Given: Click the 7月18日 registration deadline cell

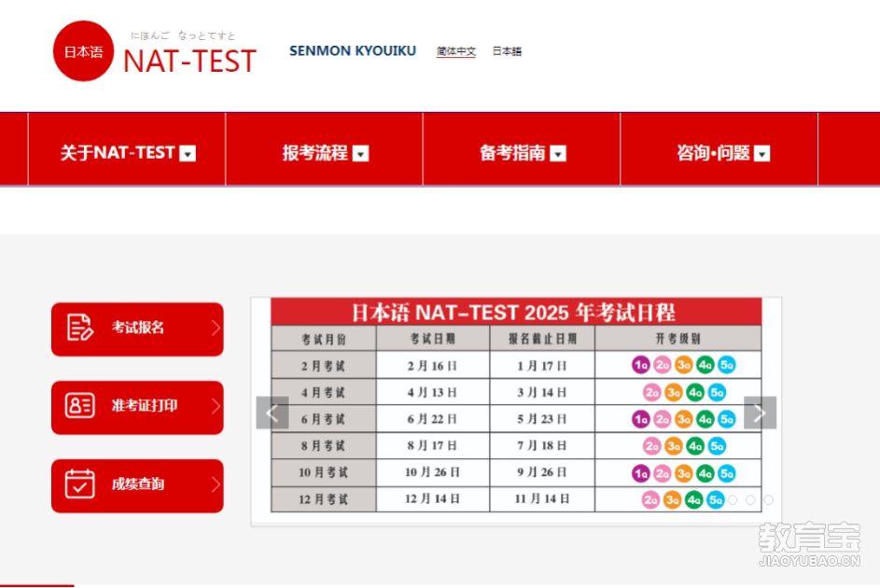Looking at the screenshot, I should click(542, 445).
